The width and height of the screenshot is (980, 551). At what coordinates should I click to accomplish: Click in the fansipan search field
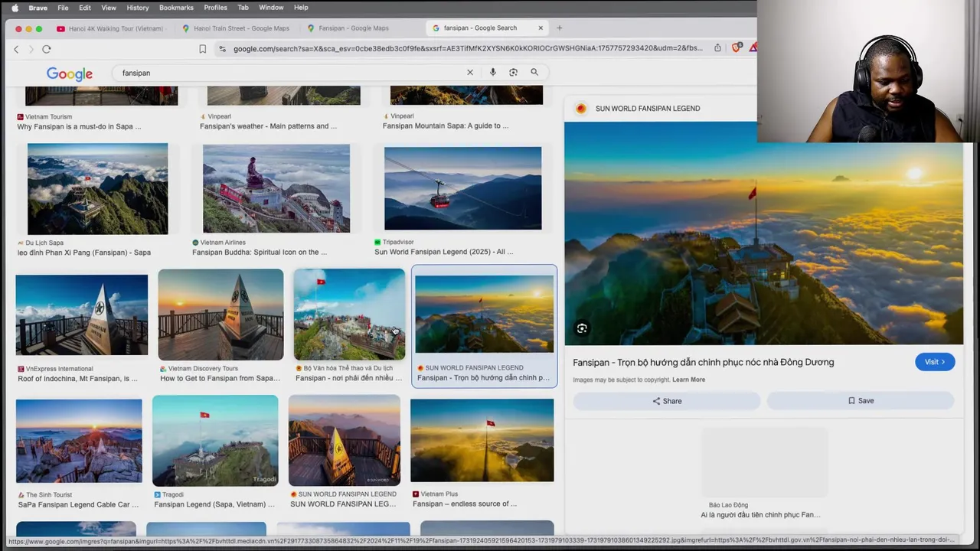click(x=289, y=73)
